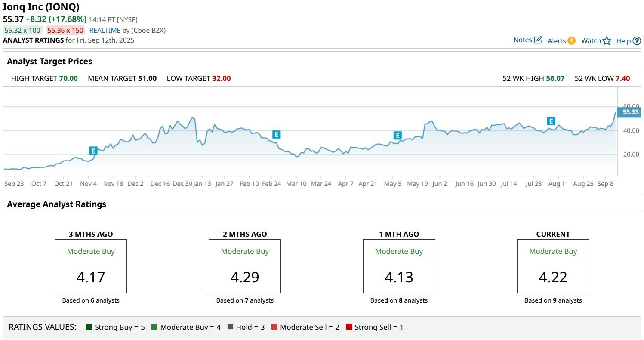Click the 1 MTH AGO rating 4.13
The image size is (644, 340).
[399, 277]
